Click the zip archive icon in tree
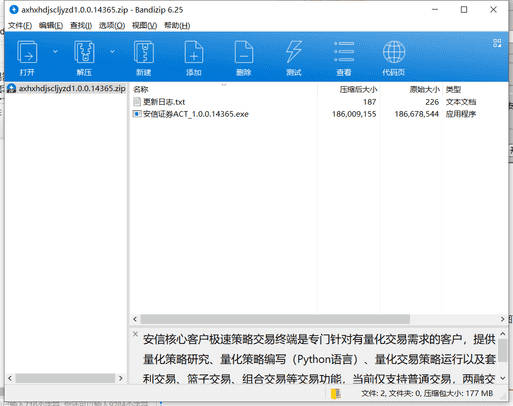The image size is (513, 406). click(12, 89)
